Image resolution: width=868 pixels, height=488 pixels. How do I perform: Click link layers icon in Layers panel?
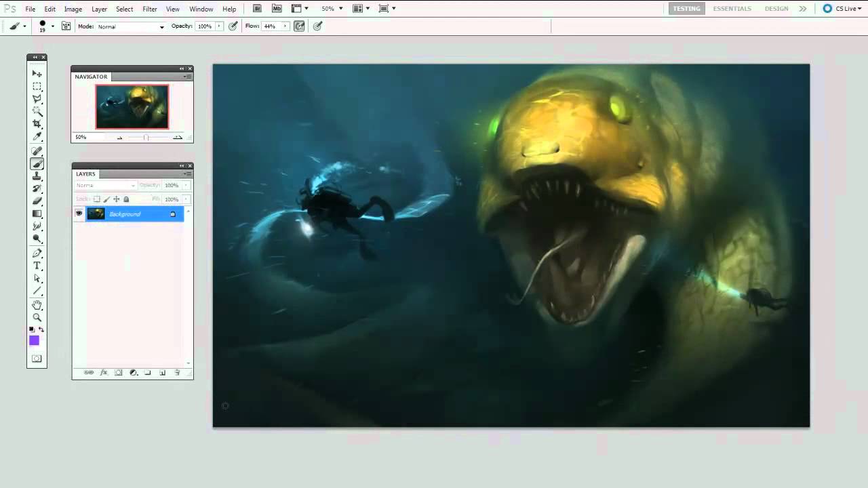pos(88,373)
